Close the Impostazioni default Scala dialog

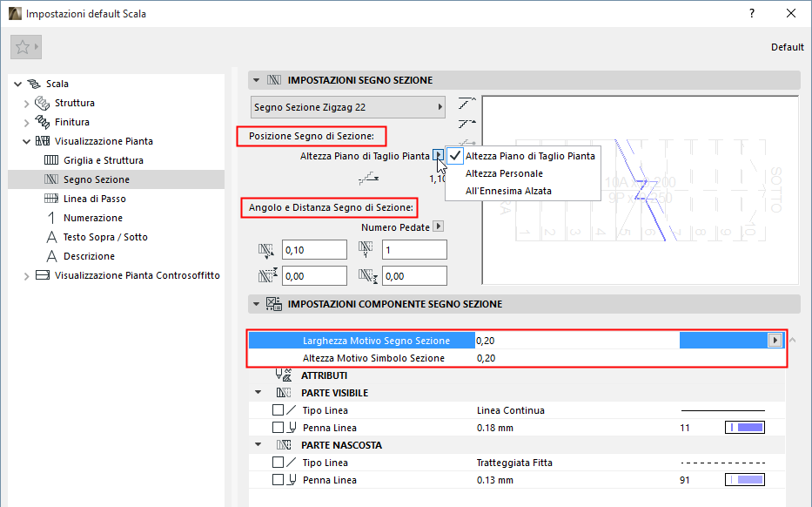click(791, 13)
